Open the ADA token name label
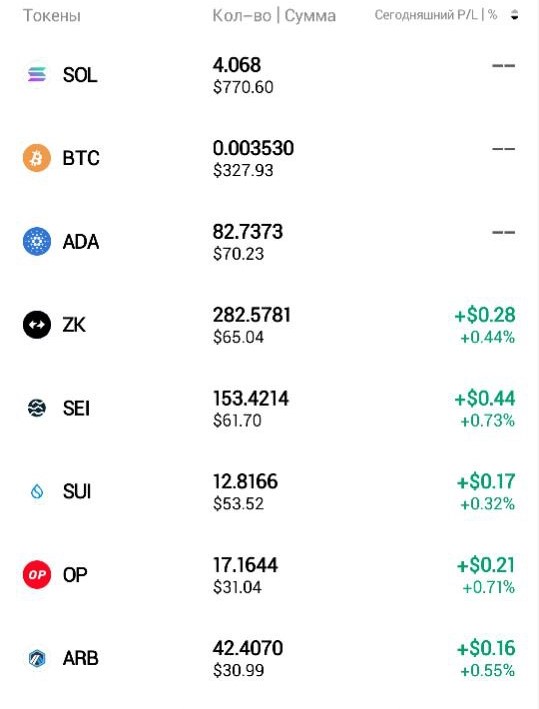This screenshot has width=539, height=709. click(80, 242)
